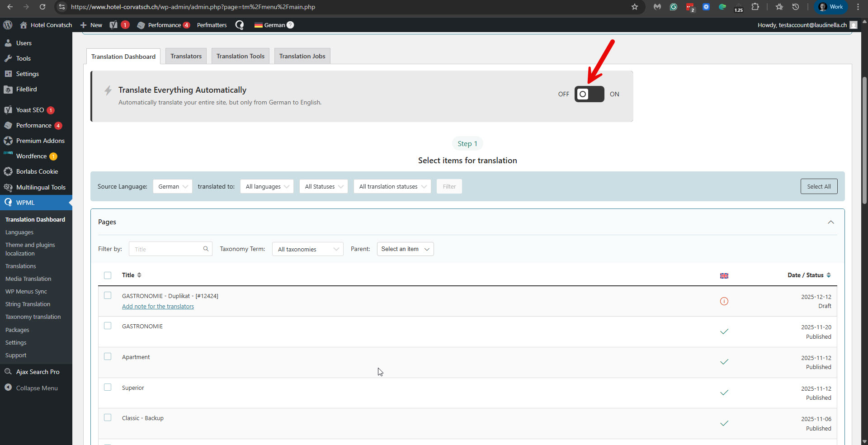
Task: Expand the All translation statuses dropdown
Action: pyautogui.click(x=392, y=186)
